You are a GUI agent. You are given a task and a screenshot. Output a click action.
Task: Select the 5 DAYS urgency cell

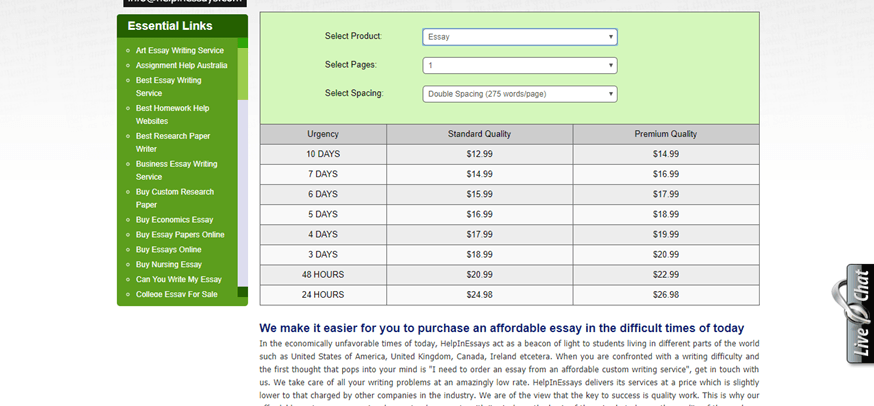pyautogui.click(x=323, y=215)
